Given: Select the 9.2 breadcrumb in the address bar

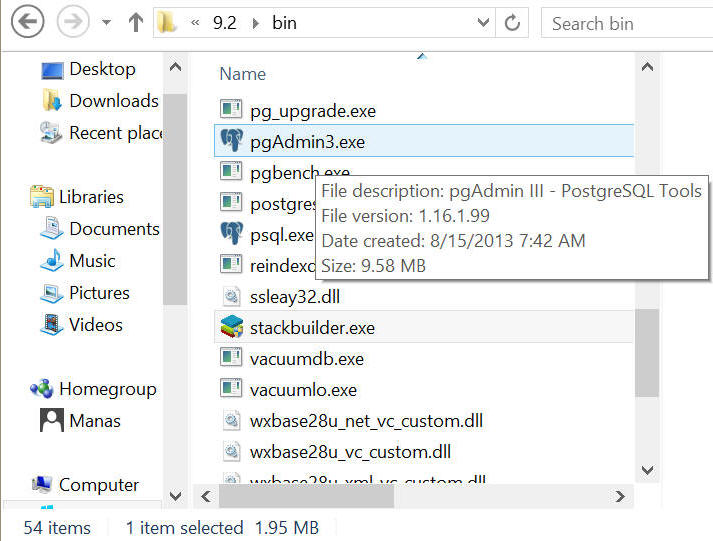Looking at the screenshot, I should 225,23.
